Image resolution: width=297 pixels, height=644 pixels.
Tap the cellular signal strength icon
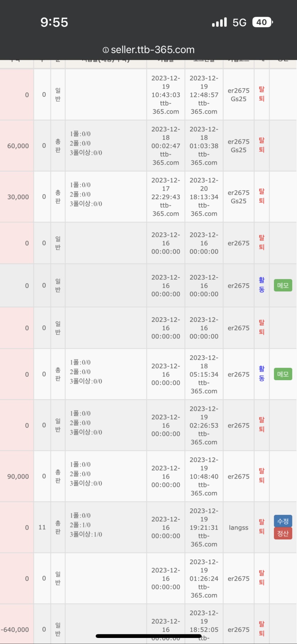click(219, 22)
